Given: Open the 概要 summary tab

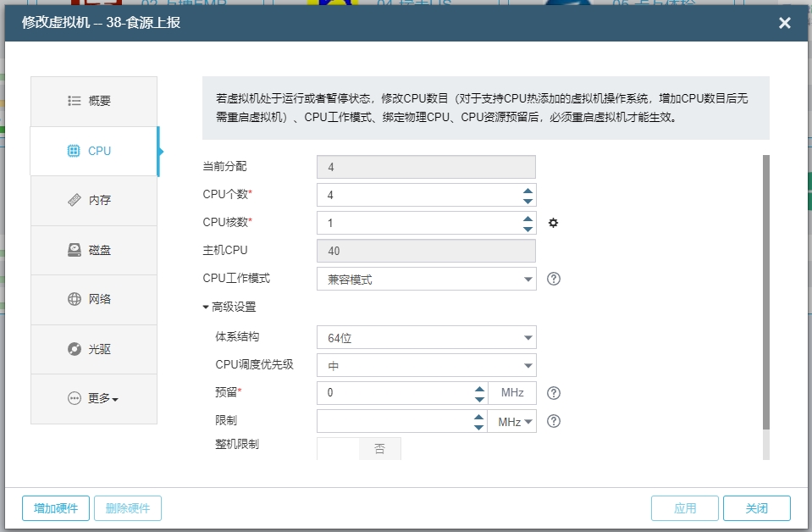Looking at the screenshot, I should click(x=94, y=101).
